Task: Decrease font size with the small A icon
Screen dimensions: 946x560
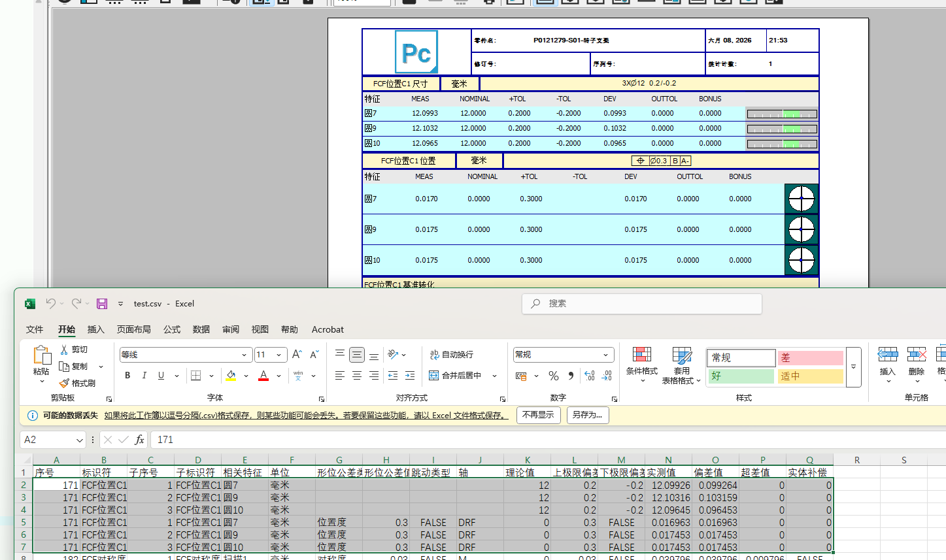Action: 314,354
